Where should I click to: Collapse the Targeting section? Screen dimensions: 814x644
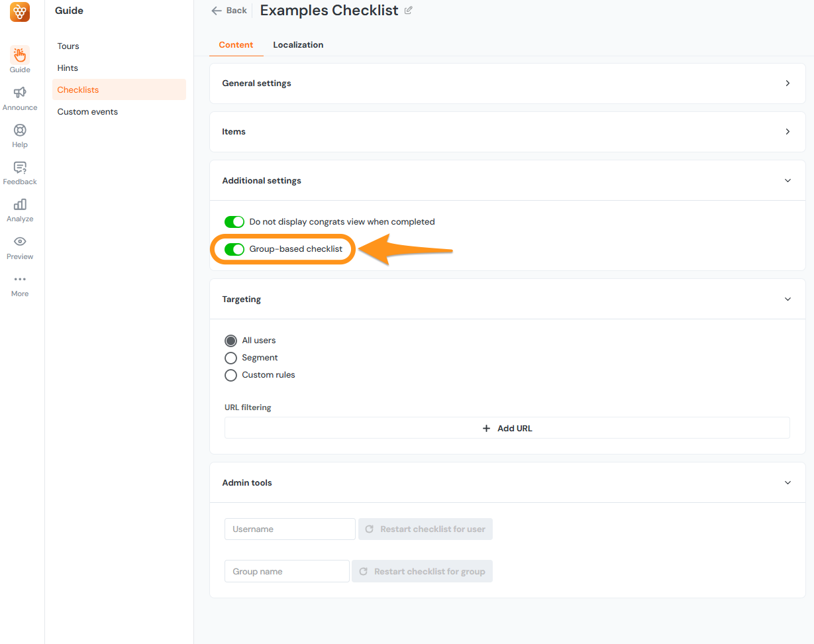(788, 299)
